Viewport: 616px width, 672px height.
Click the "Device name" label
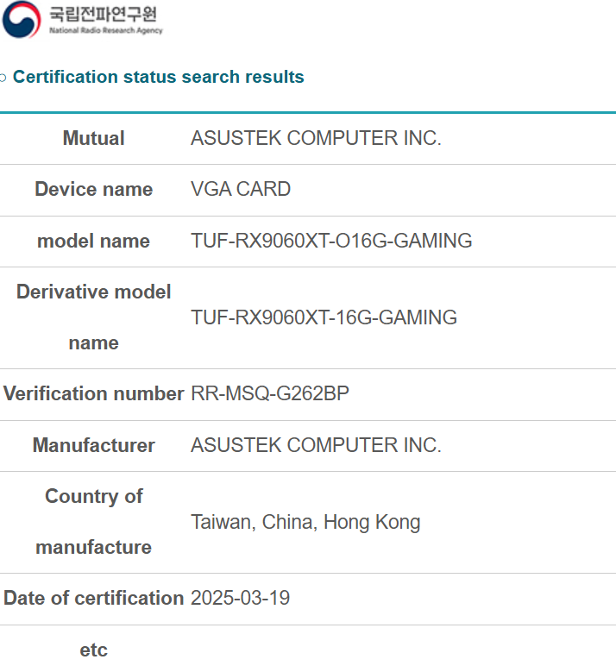click(93, 190)
